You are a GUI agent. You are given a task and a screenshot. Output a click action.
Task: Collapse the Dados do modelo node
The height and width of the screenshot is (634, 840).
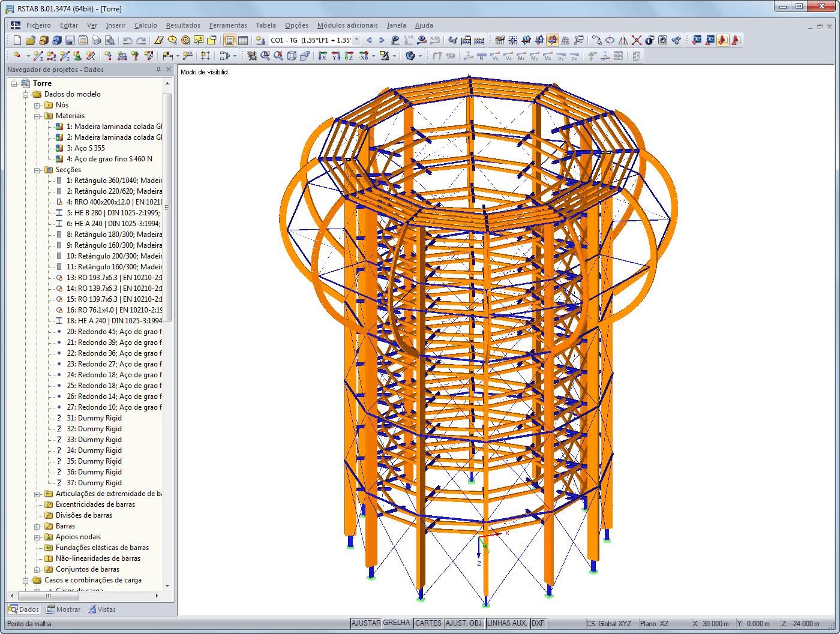click(x=26, y=94)
